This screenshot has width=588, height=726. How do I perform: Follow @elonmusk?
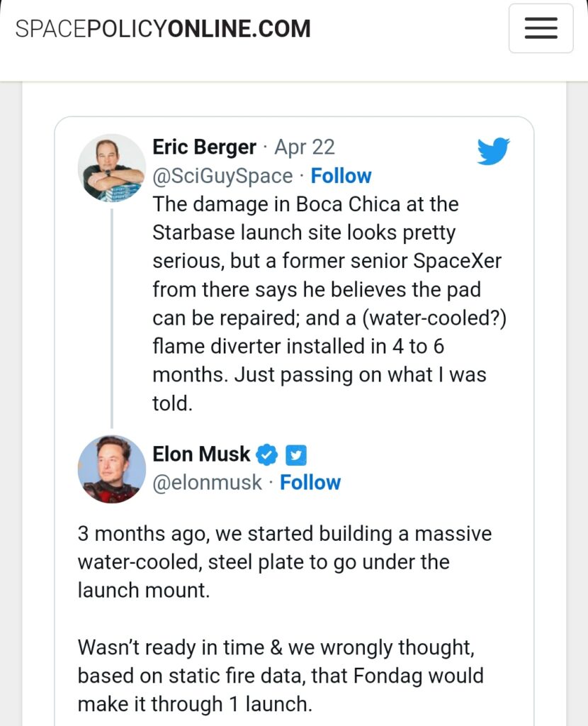point(310,483)
